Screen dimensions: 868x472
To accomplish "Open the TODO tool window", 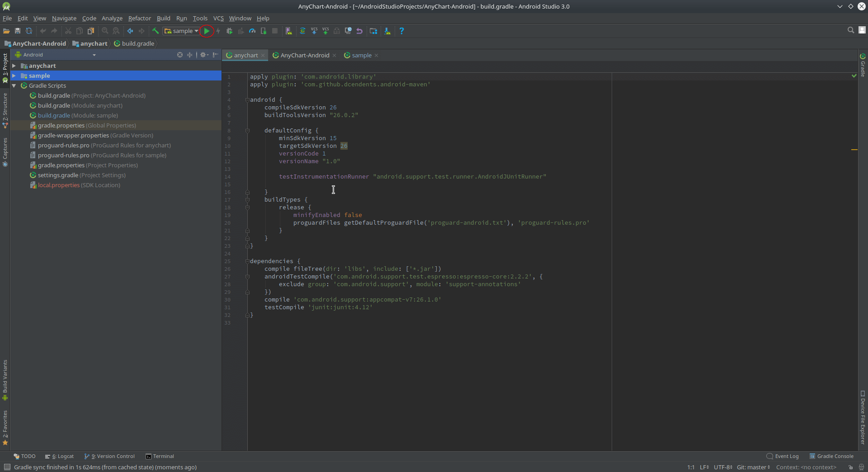I will (24, 456).
